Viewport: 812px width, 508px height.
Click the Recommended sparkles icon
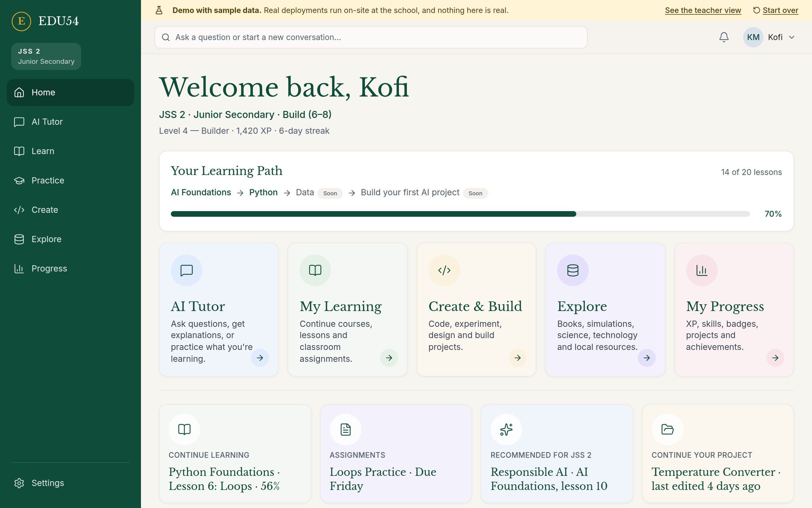coord(506,429)
